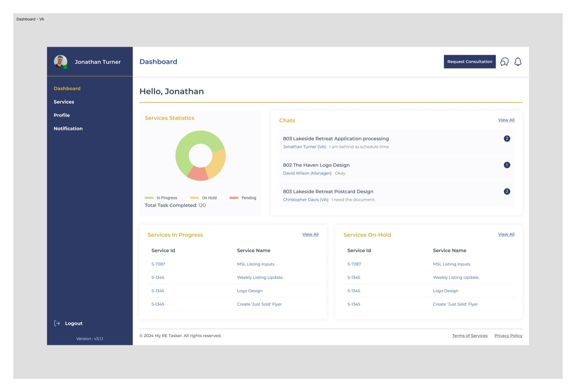Click the "Version : v3.1.1" label
This screenshot has width=576, height=392.
pos(90,339)
